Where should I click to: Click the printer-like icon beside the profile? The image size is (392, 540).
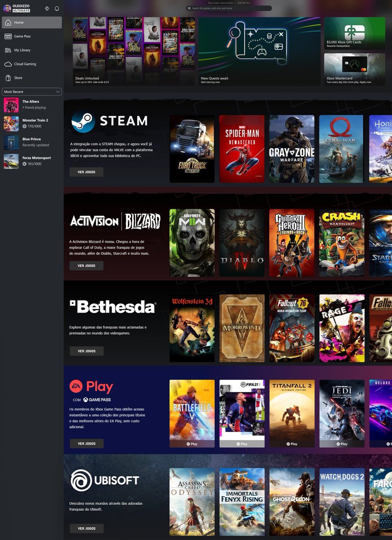point(47,8)
